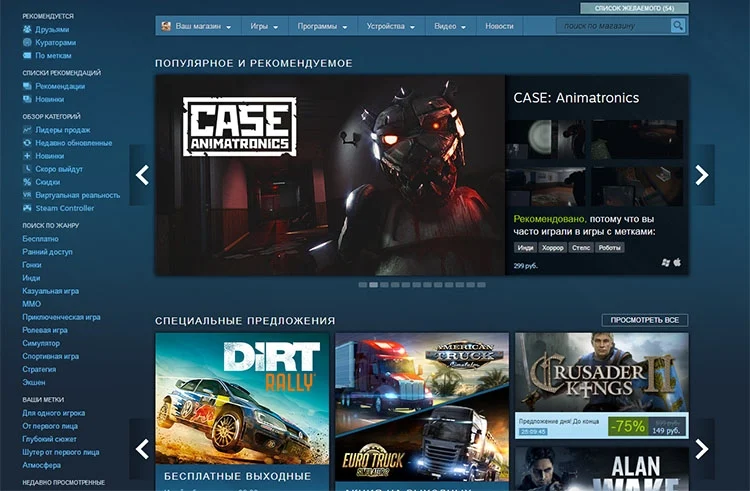Open the Экшен genre link

(x=34, y=382)
